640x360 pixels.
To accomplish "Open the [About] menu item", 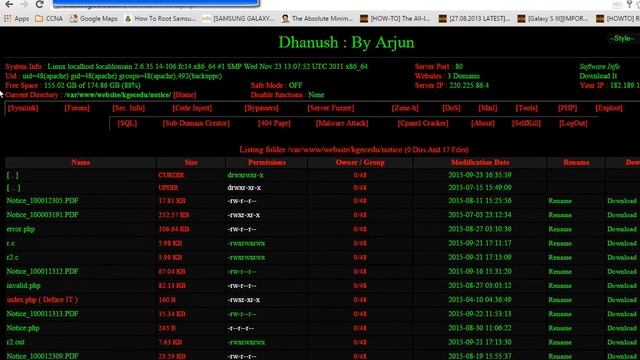I will pos(482,123).
